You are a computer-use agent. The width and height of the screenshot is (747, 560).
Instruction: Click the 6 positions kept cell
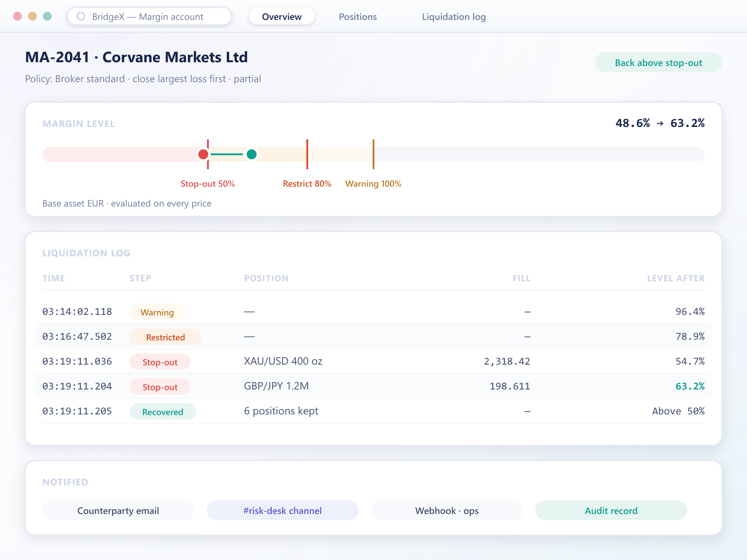(281, 411)
